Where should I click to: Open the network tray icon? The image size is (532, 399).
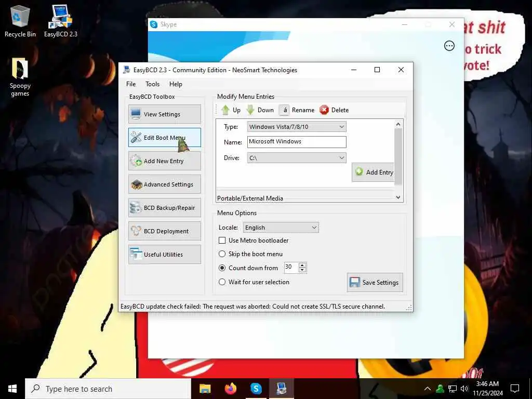(453, 389)
